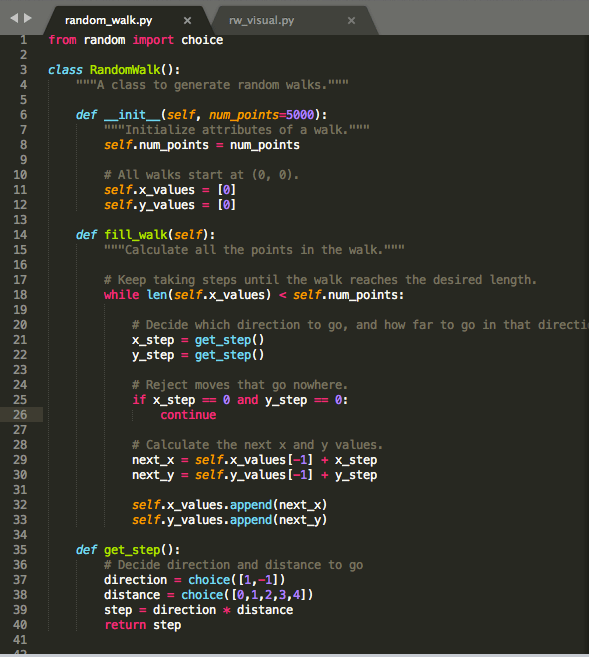Screen dimensions: 589x657
Task: Click 'step = direction * distance' line
Action: point(199,610)
